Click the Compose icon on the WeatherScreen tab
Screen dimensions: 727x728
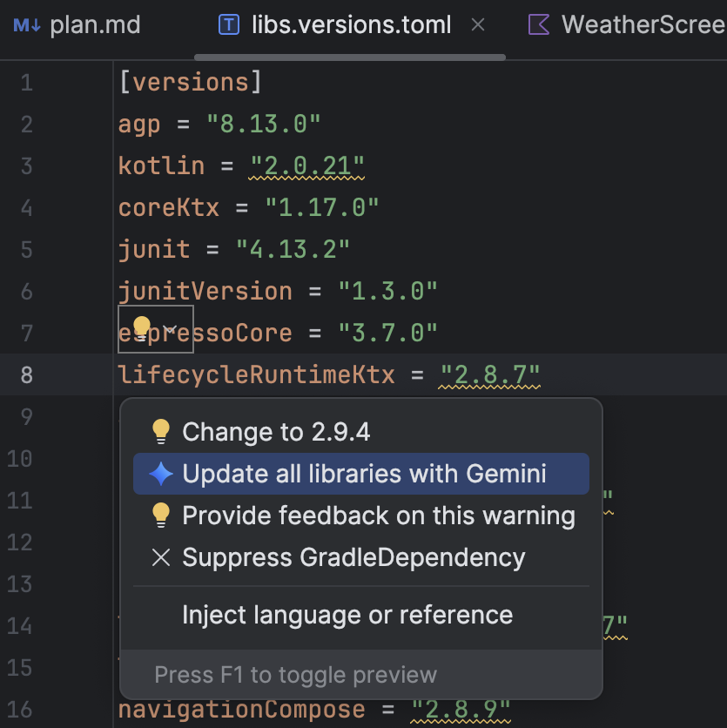click(x=539, y=24)
